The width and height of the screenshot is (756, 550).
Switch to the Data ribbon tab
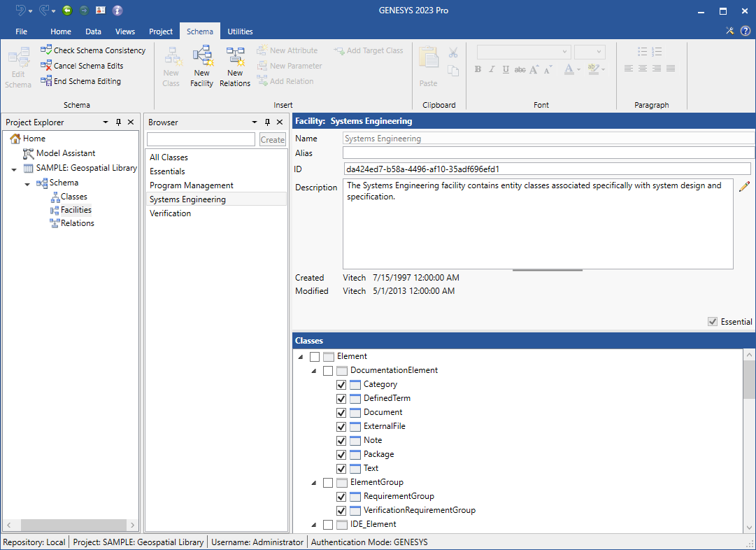click(x=93, y=31)
